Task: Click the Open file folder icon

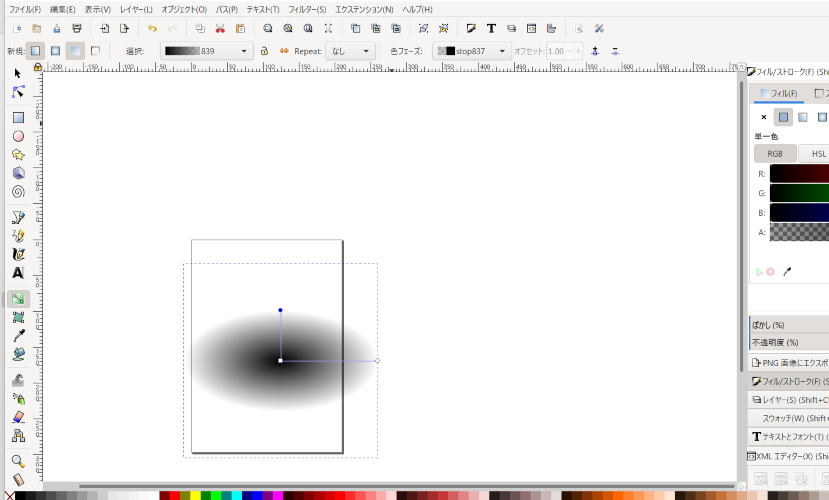Action: 36,29
